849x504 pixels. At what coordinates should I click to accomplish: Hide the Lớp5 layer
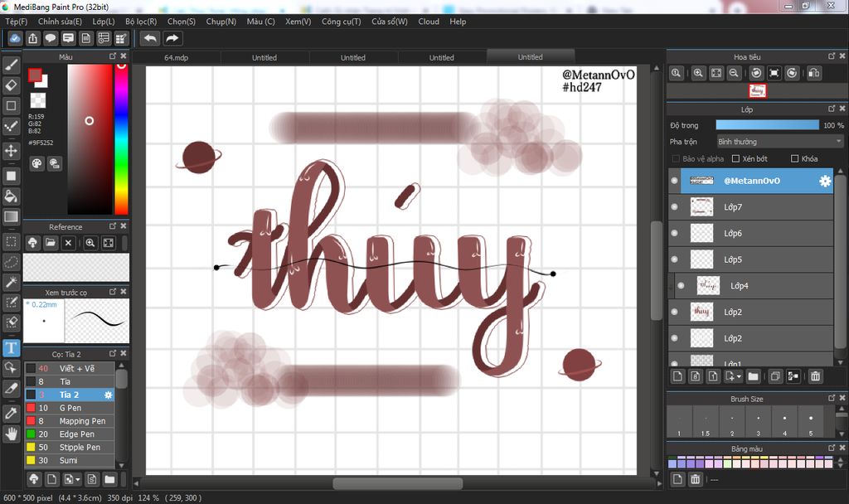click(x=675, y=259)
